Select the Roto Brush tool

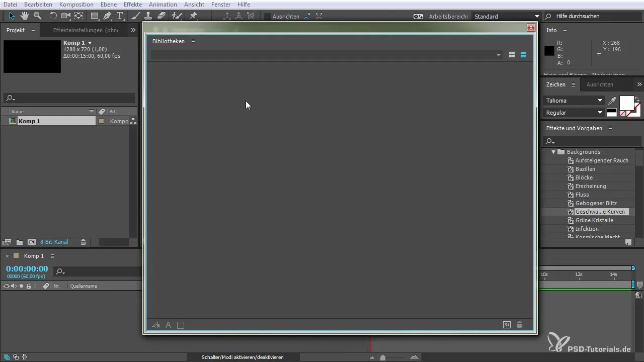[177, 16]
